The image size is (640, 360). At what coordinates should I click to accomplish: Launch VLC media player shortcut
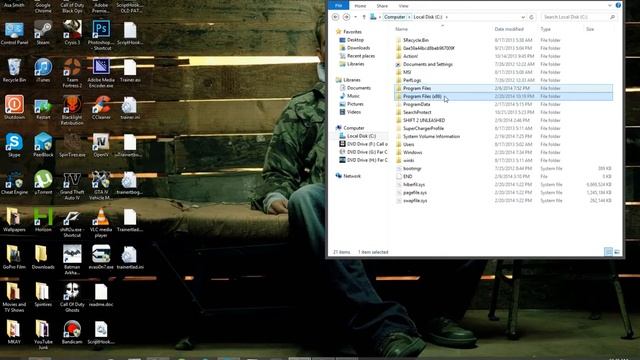click(101, 223)
